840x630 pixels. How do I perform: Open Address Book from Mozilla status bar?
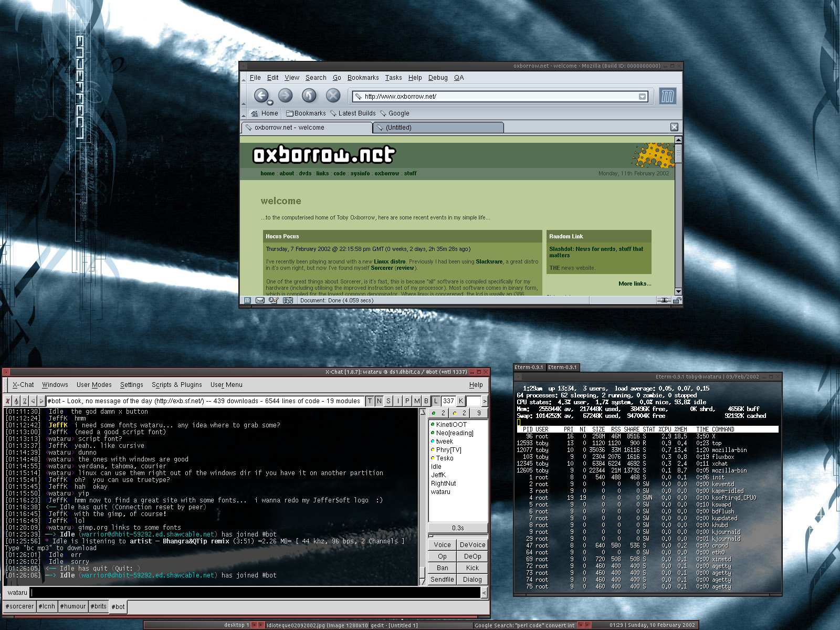[x=288, y=300]
